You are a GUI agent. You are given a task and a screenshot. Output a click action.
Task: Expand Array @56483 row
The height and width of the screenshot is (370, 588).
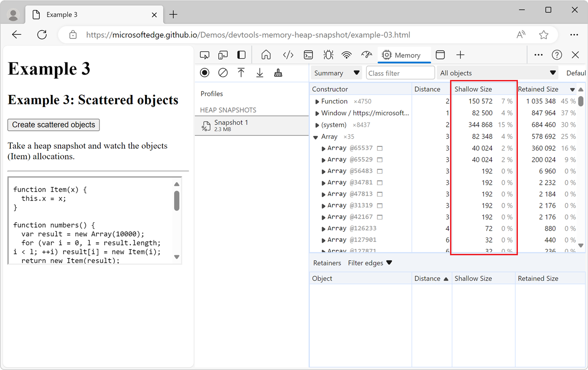tap(323, 171)
